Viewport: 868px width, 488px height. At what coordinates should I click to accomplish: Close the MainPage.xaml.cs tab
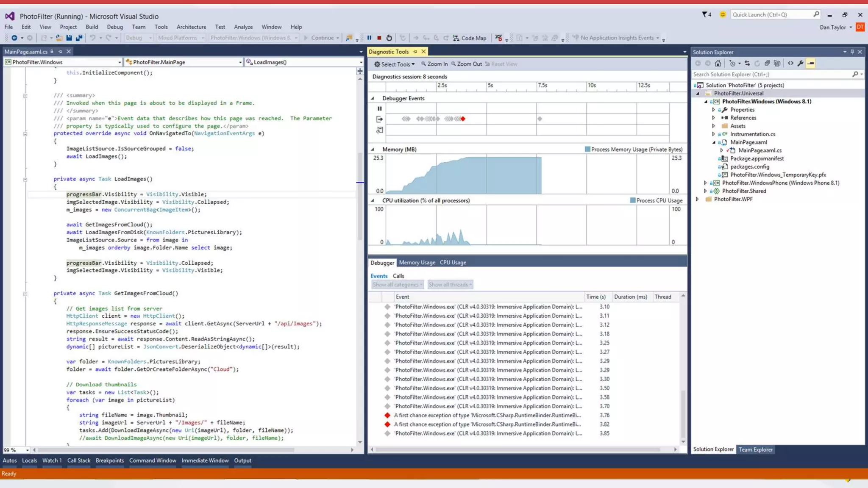coord(69,51)
